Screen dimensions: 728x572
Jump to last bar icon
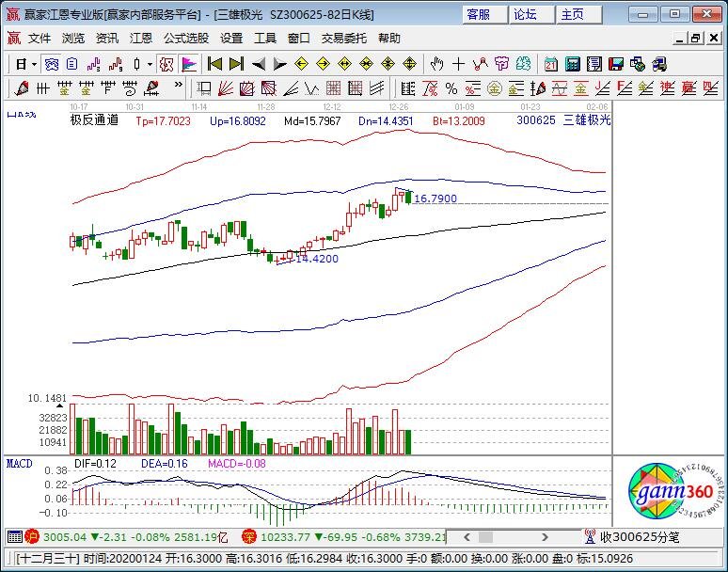pyautogui.click(x=236, y=64)
